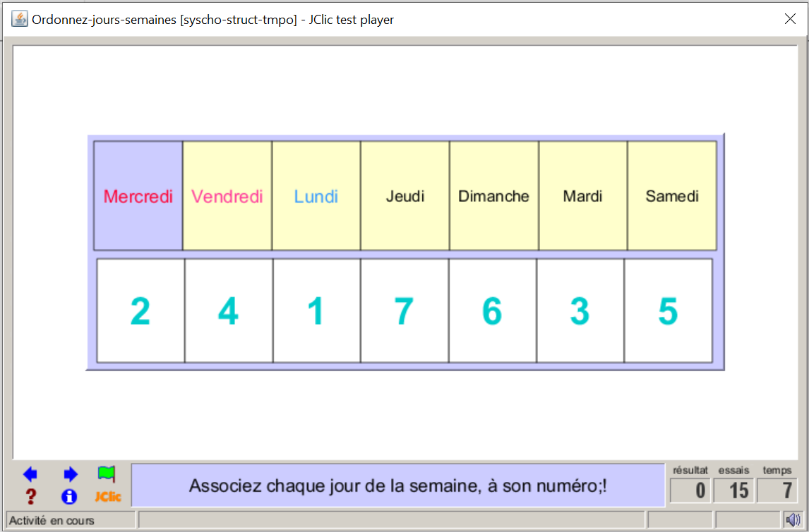Pick the Lundi cell

click(316, 196)
